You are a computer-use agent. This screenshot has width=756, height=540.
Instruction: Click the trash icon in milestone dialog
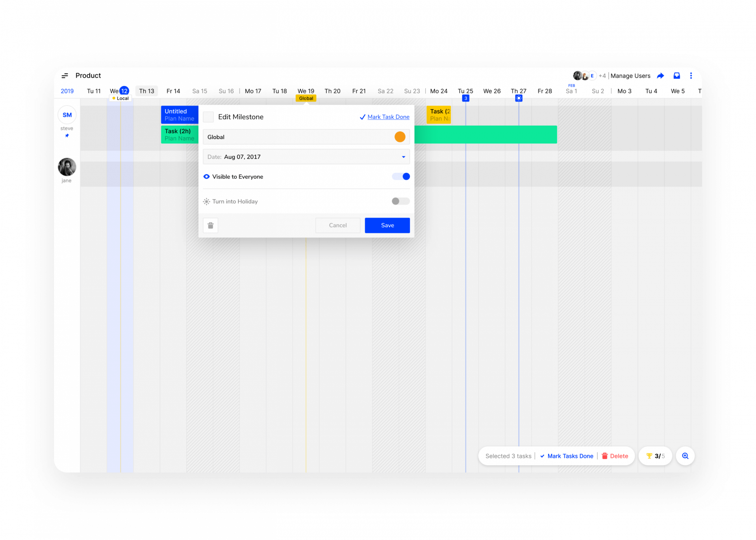coord(211,225)
